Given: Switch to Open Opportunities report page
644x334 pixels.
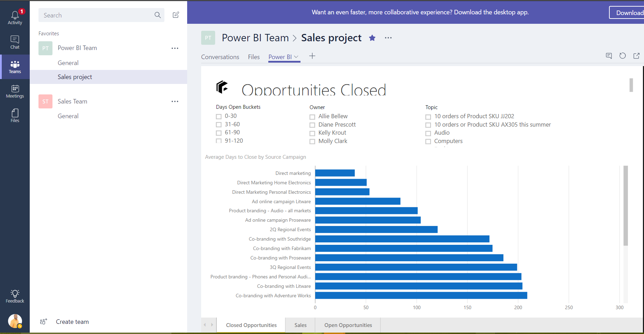Looking at the screenshot, I should click(348, 325).
